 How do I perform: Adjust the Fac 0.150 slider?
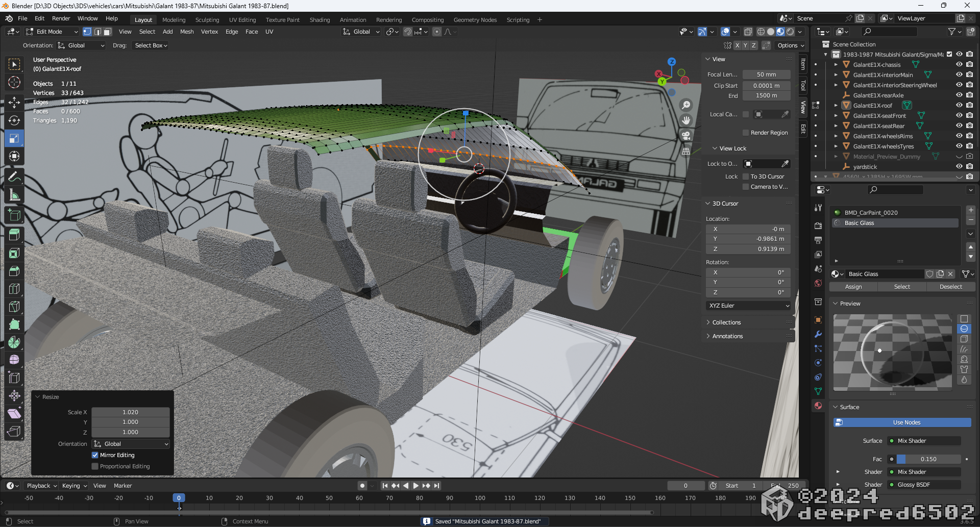click(x=928, y=459)
